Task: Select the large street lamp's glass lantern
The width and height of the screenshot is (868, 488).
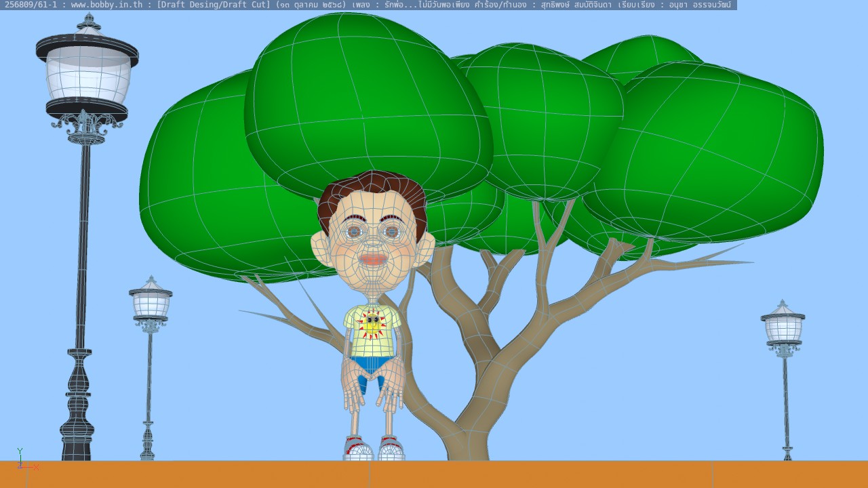Action: pos(87,75)
